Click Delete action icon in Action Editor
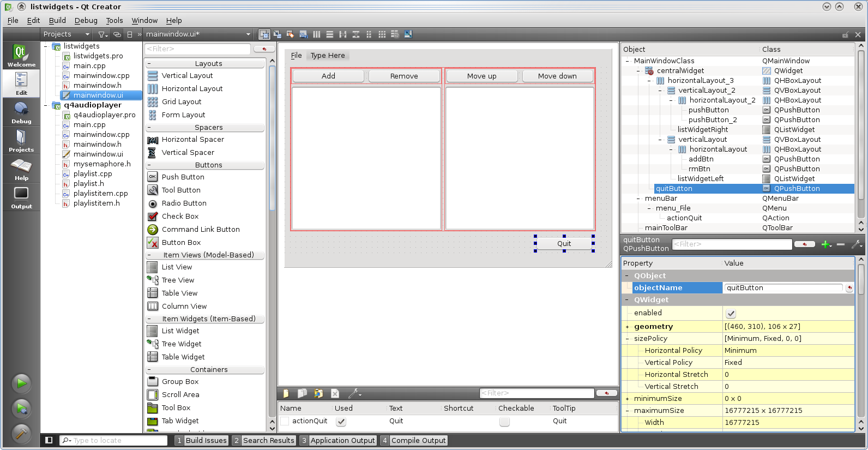 point(335,393)
